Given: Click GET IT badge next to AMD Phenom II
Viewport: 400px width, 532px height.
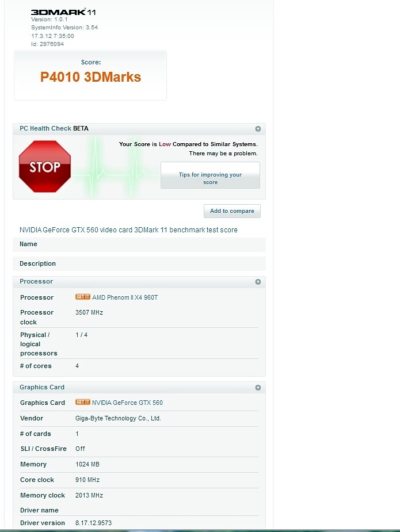Looking at the screenshot, I should coord(83,297).
